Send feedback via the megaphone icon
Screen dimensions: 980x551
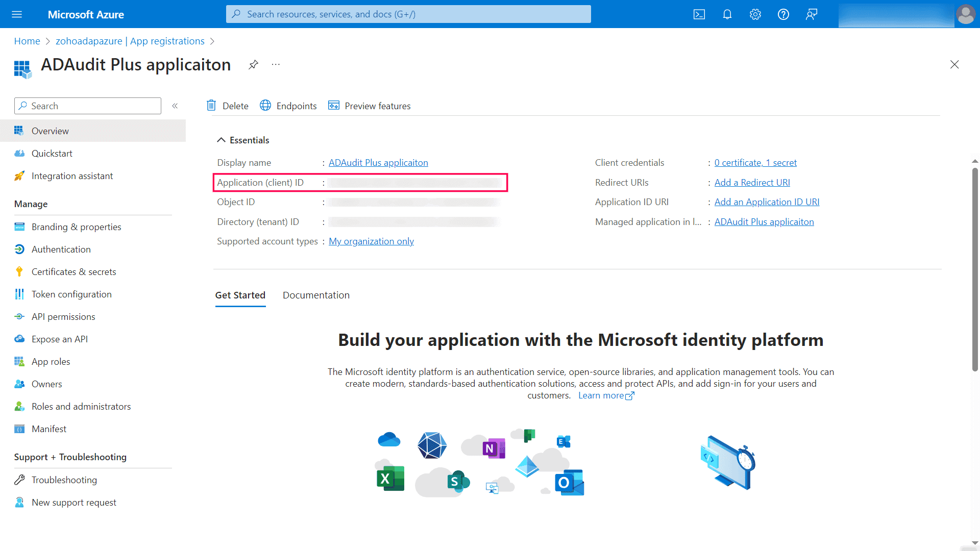click(811, 14)
